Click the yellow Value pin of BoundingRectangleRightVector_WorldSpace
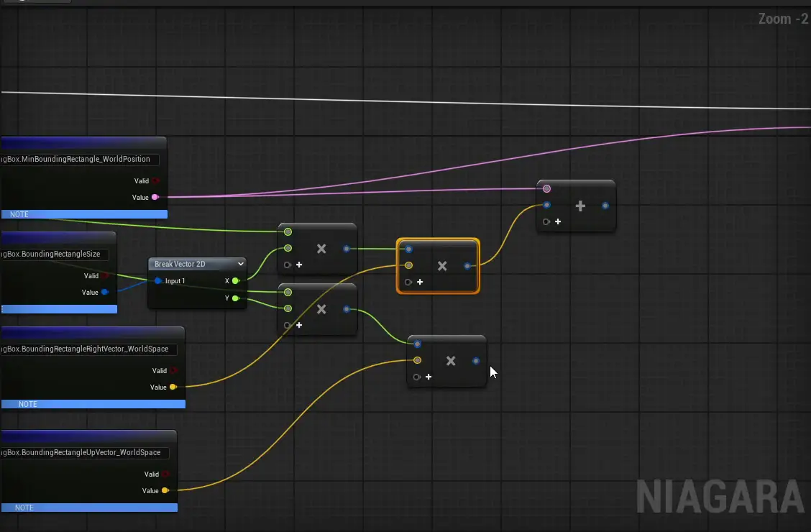Screen dimensions: 811x532 (173, 387)
